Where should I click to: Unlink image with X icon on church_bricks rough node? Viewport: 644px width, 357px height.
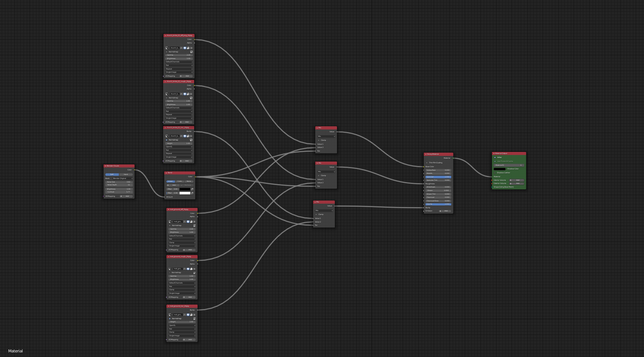pos(191,94)
